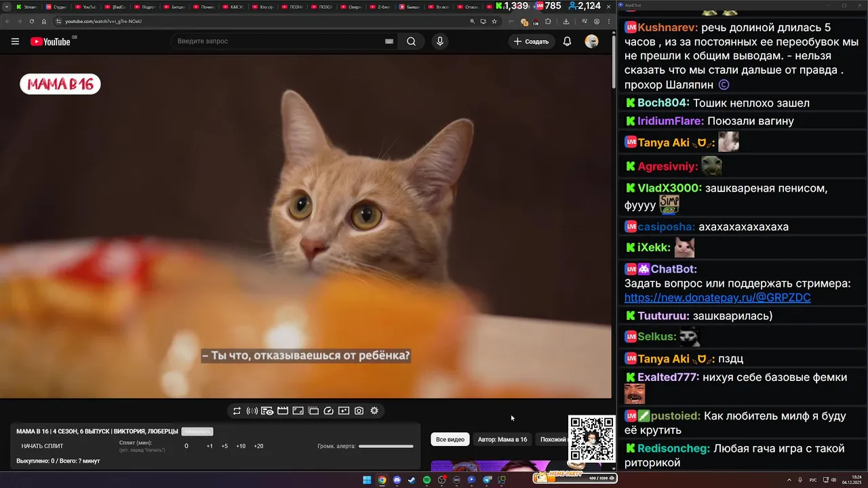Image resolution: width=868 pixels, height=488 pixels.
Task: Click the dotted-window icon in player toolbar
Action: click(x=313, y=411)
